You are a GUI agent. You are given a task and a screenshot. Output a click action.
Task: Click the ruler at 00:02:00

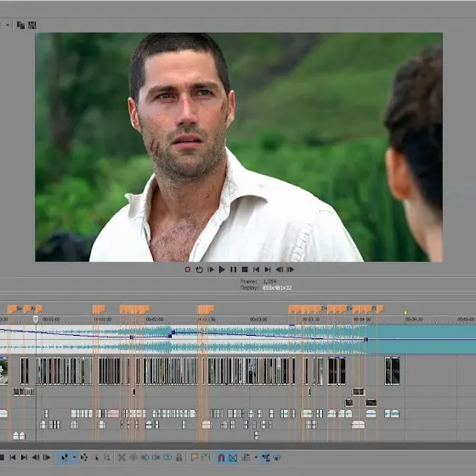coord(155,320)
